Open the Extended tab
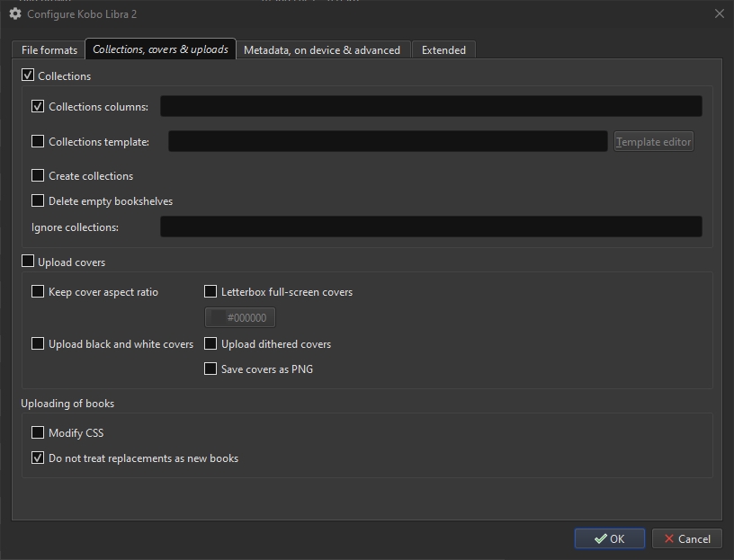The height and width of the screenshot is (560, 734). pyautogui.click(x=443, y=50)
